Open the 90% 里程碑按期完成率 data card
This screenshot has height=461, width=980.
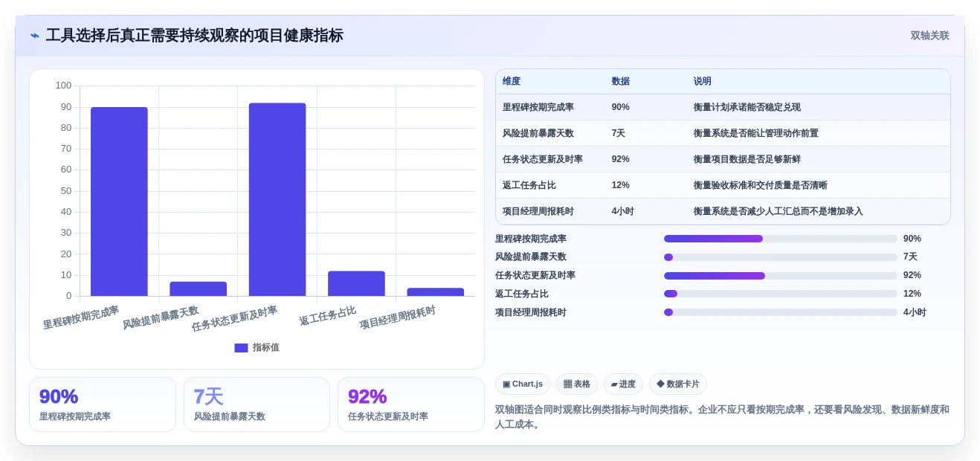103,404
